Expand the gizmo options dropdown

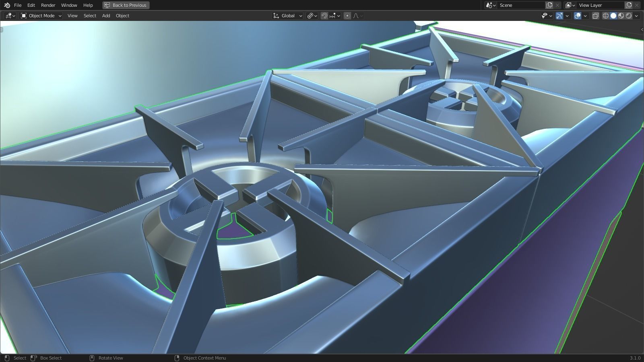click(x=567, y=16)
